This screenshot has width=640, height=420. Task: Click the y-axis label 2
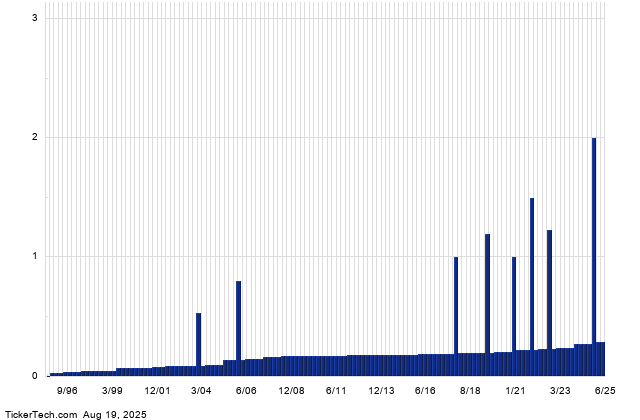coord(36,137)
